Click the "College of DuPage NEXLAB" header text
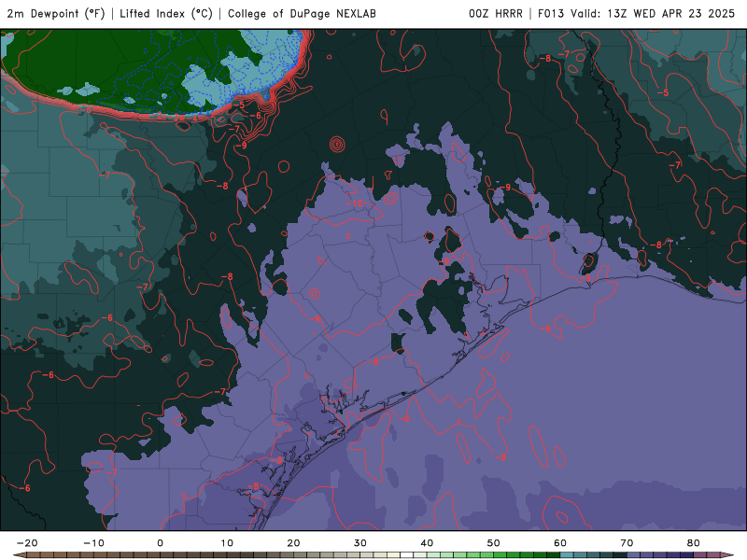747x560 pixels. click(x=302, y=13)
